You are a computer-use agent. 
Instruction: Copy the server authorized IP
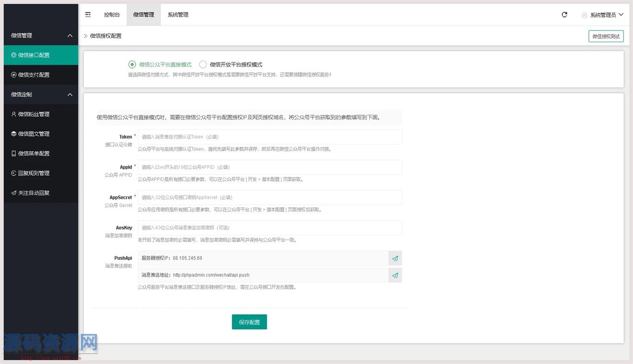click(x=395, y=258)
